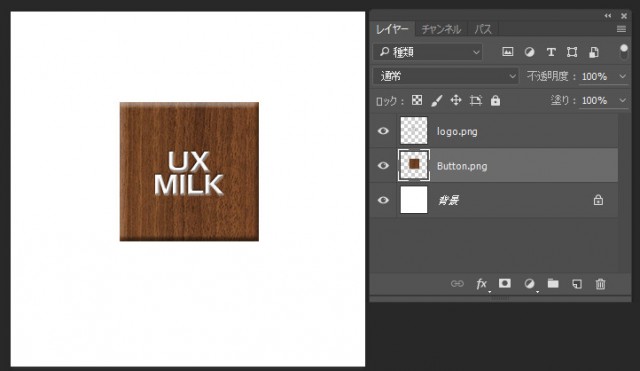The width and height of the screenshot is (640, 371).
Task: Click the link layers icon
Action: point(457,283)
